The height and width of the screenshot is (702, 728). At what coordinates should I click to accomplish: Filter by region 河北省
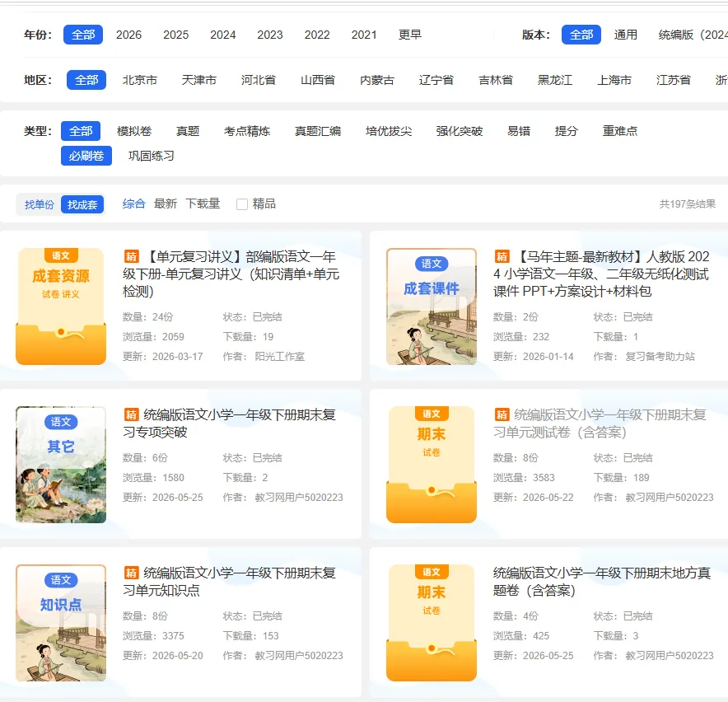pyautogui.click(x=259, y=80)
